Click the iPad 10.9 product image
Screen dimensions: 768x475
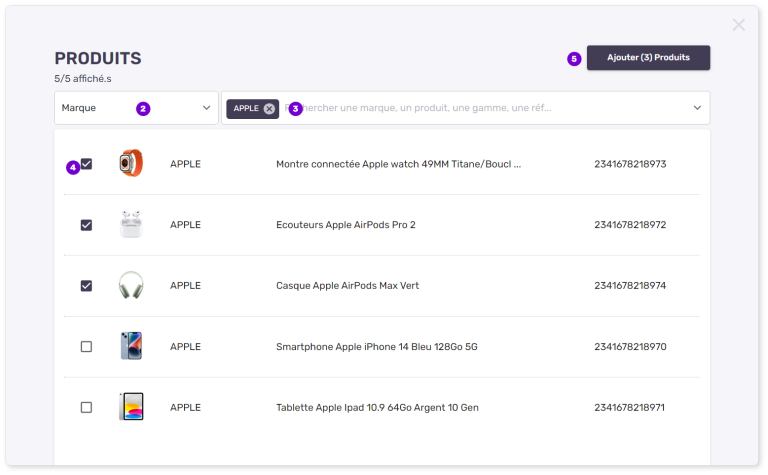131,407
